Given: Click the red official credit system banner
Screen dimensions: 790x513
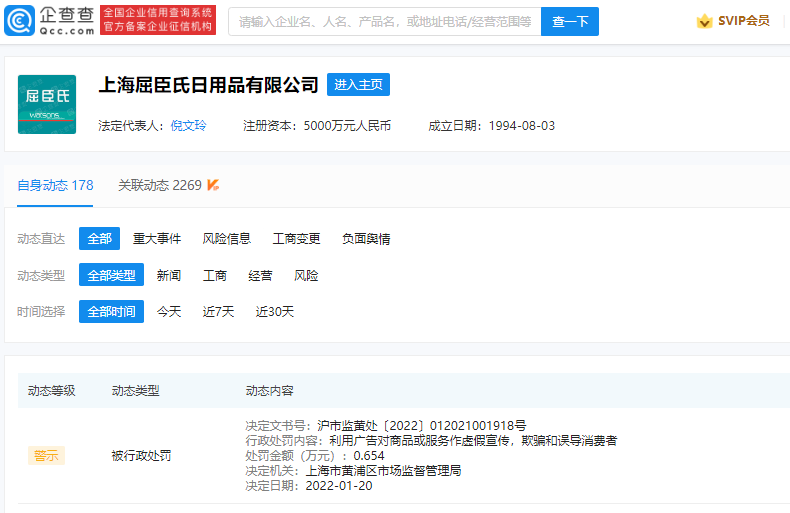Looking at the screenshot, I should coord(158,20).
